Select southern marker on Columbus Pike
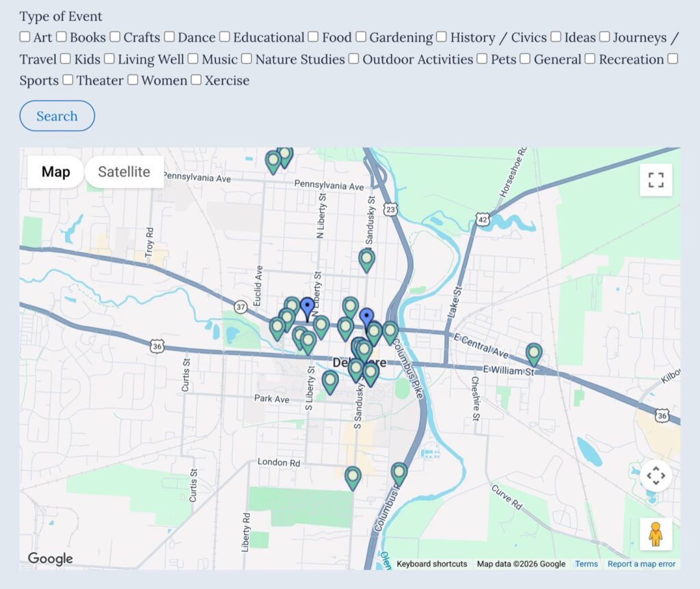 pyautogui.click(x=399, y=474)
